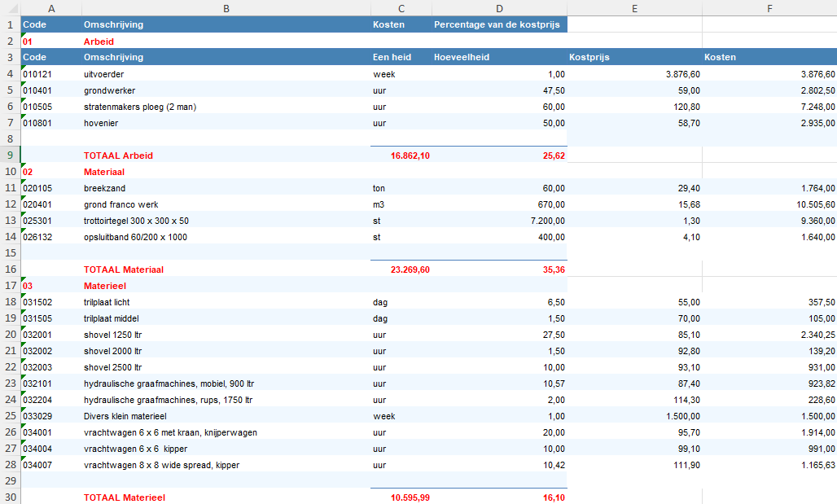Select row 16 header

click(x=10, y=269)
